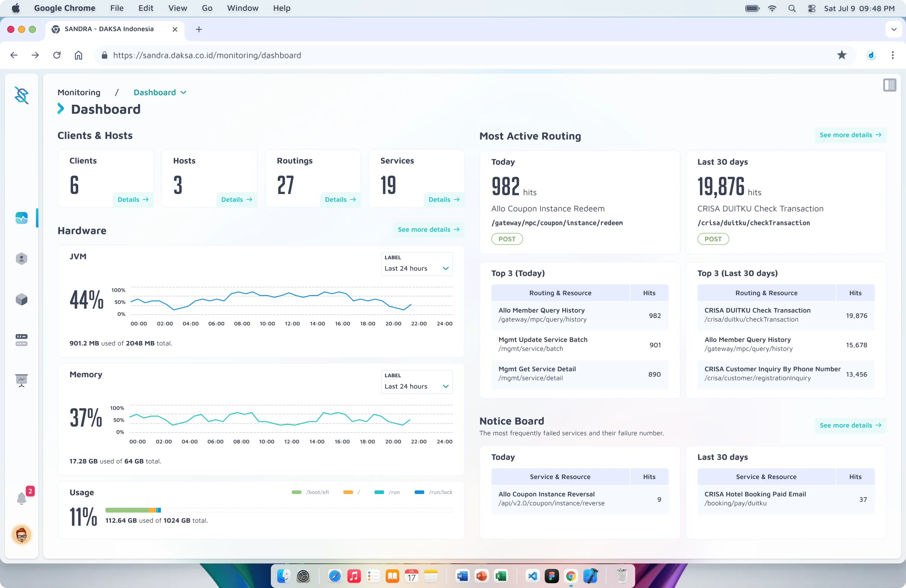Navigate back in the browser
The image size is (906, 588).
(x=14, y=55)
